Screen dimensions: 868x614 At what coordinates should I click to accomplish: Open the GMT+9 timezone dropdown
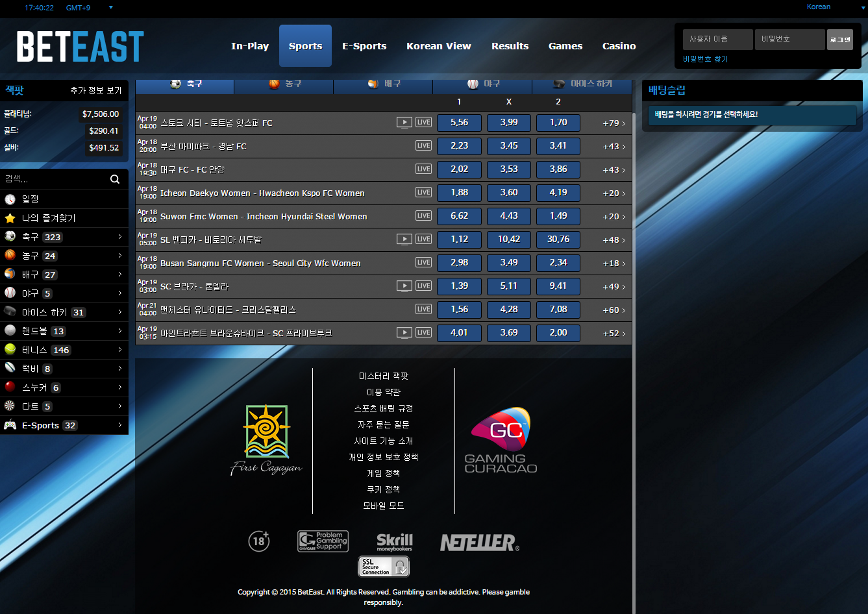click(x=90, y=8)
